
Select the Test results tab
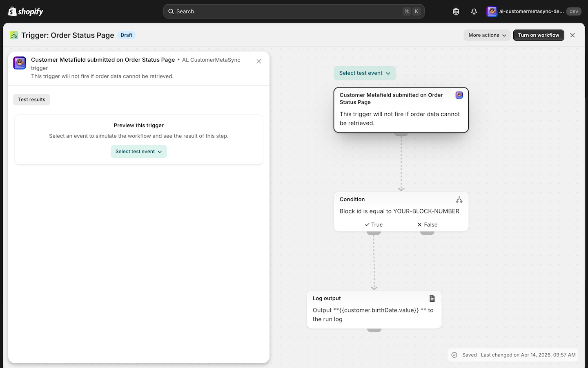tap(31, 99)
